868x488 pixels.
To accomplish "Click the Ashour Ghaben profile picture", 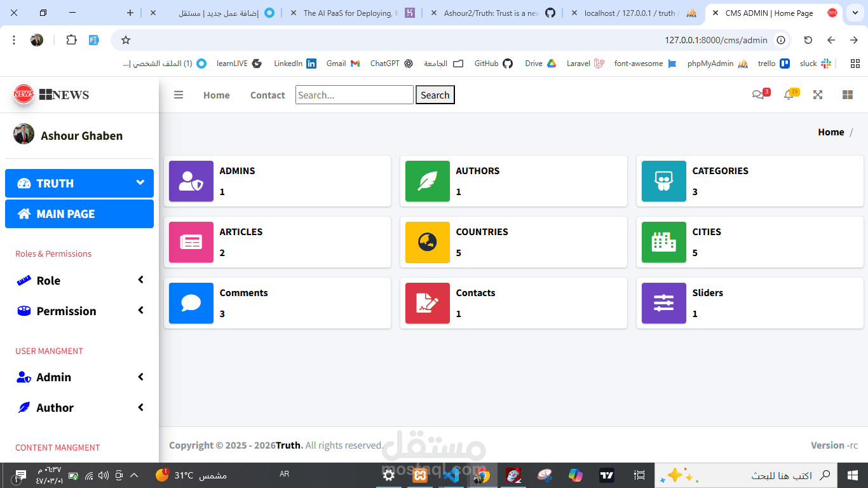I will (24, 134).
